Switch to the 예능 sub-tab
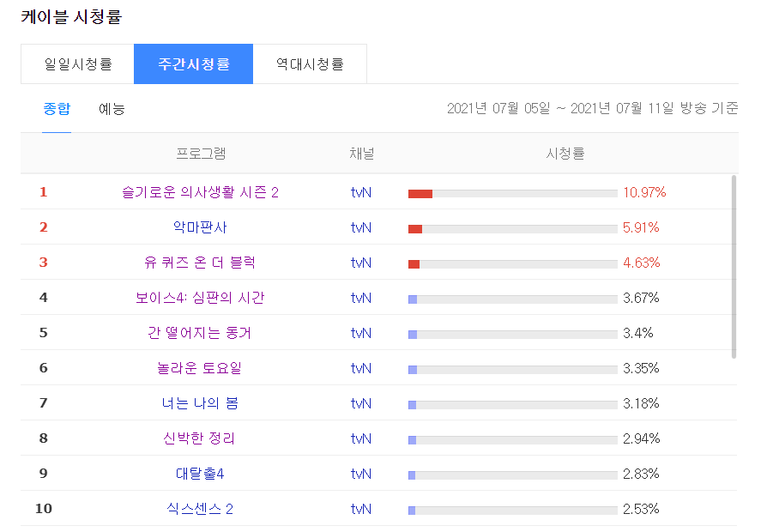This screenshot has height=532, width=767. (112, 109)
